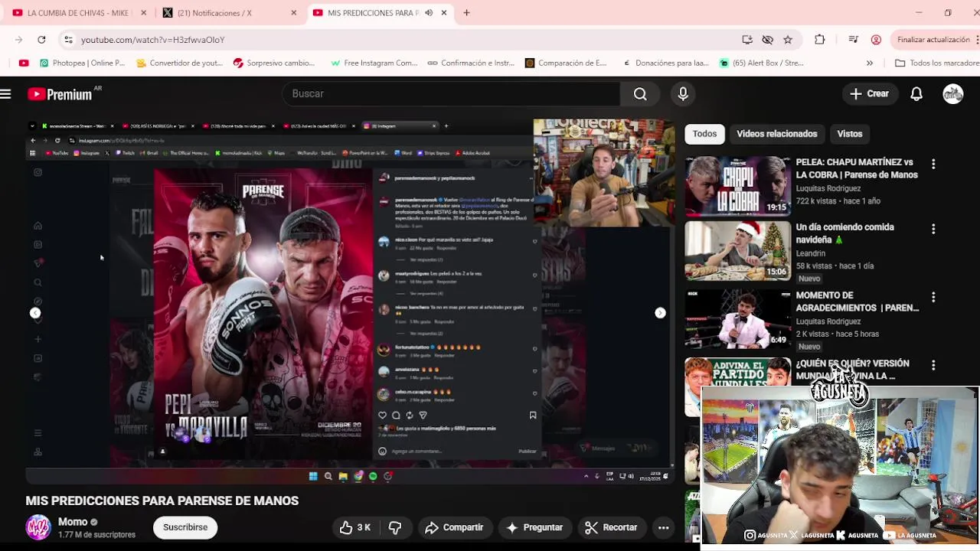
Task: Start voice search with the microphone
Action: pos(683,93)
